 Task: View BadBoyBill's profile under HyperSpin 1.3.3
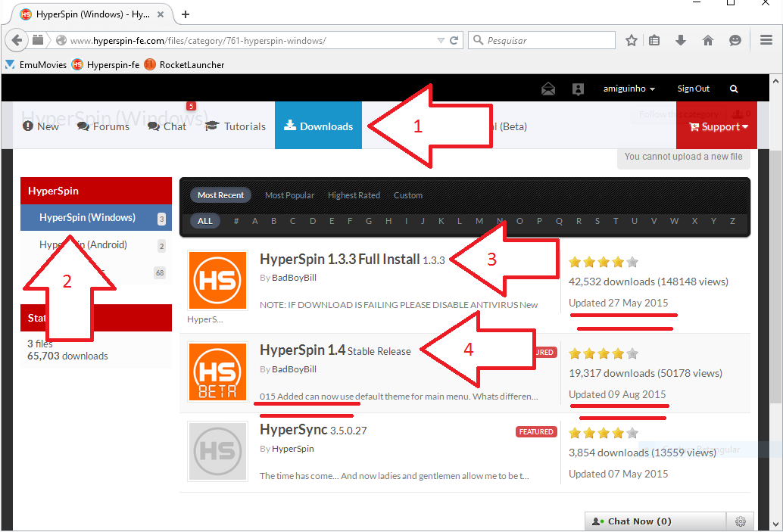pos(294,278)
